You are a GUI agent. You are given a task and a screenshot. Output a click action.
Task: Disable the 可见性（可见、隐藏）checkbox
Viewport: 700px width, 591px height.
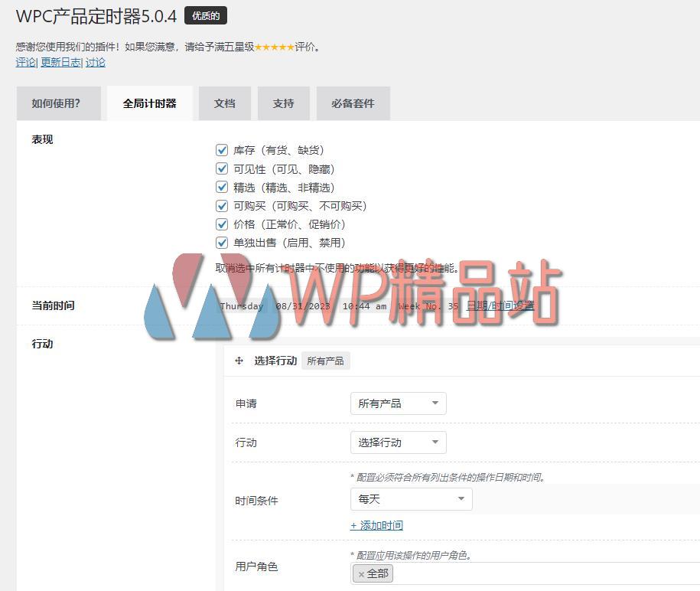(x=222, y=168)
